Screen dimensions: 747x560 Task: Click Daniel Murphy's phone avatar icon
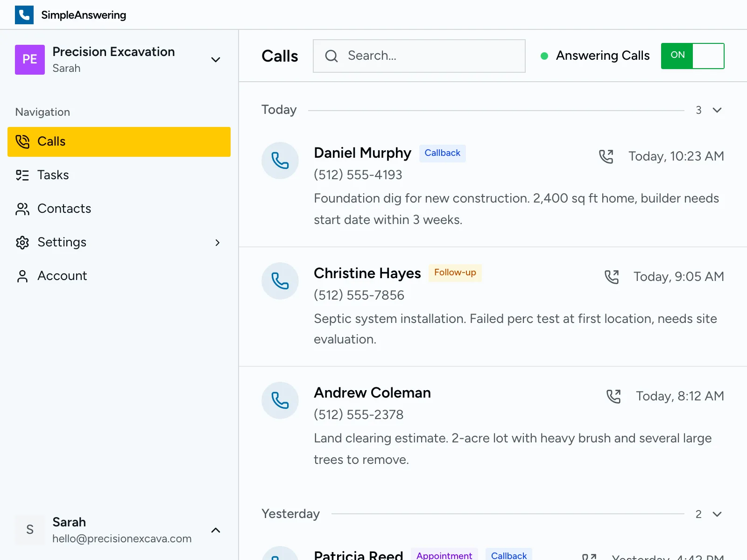(x=280, y=161)
